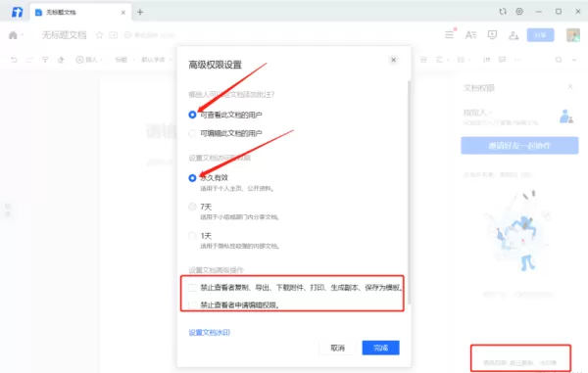The image size is (588, 373).
Task: Open a new tab with plus
Action: [x=140, y=13]
